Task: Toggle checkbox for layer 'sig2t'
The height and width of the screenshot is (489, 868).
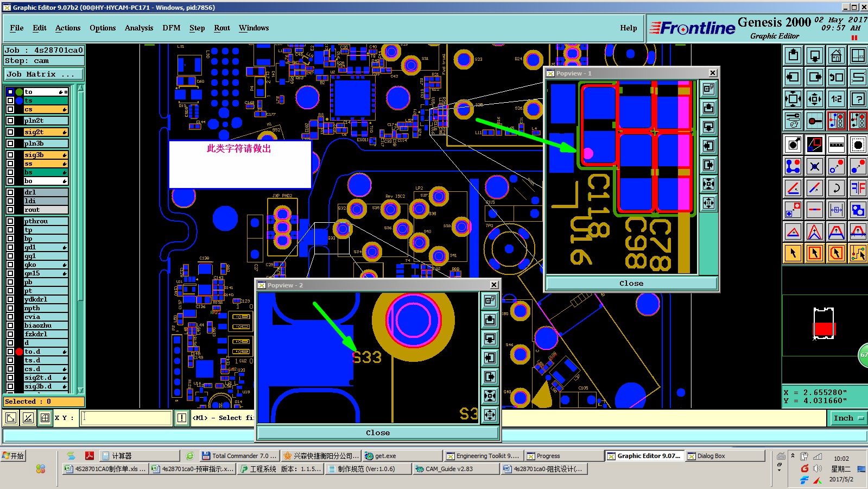Action: point(10,132)
